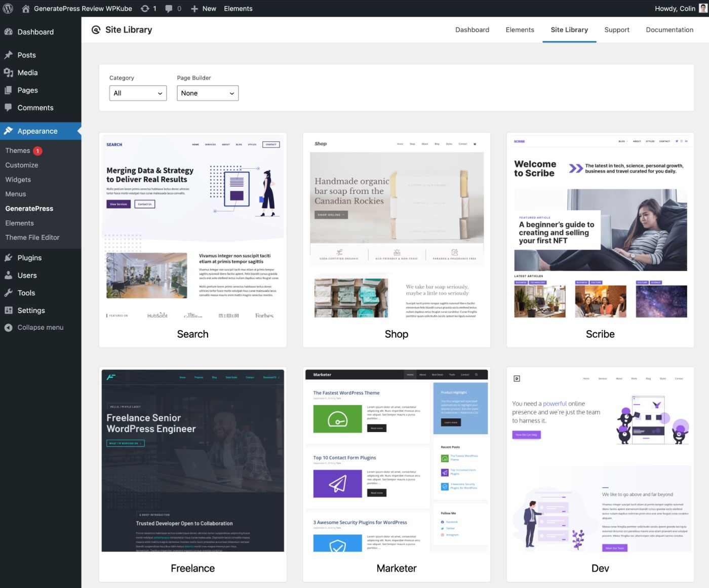
Task: Select the Marketer site template thumbnail
Action: (397, 461)
